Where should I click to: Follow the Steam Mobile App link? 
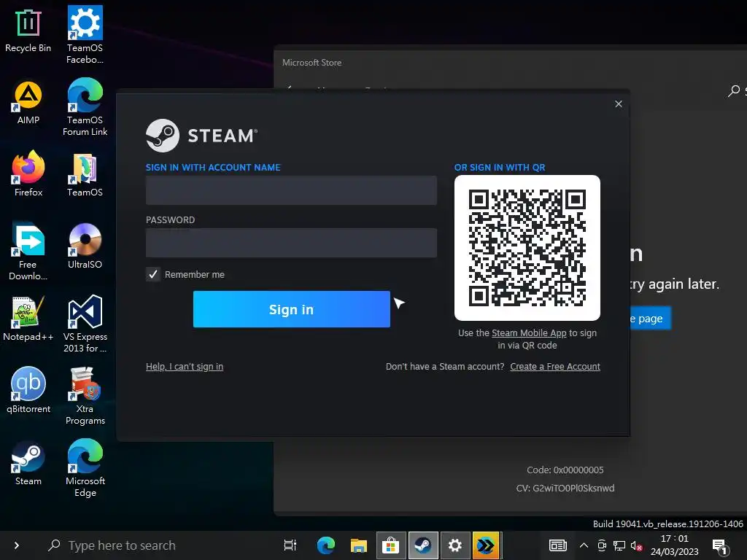[529, 332]
